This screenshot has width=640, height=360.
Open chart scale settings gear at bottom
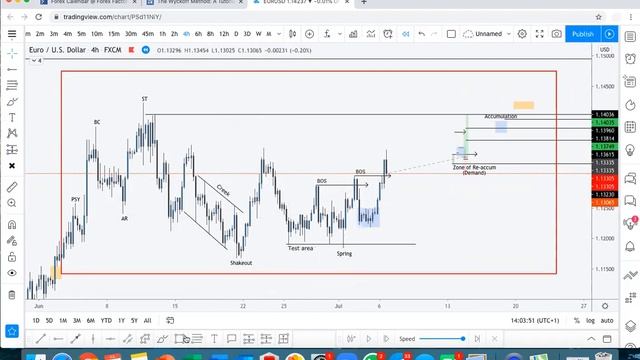point(605,306)
